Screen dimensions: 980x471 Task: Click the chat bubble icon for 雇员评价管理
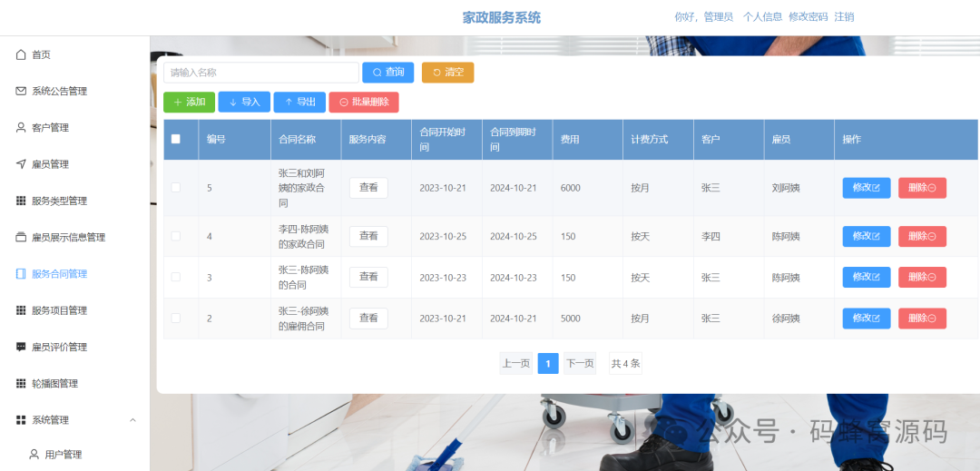coord(21,347)
